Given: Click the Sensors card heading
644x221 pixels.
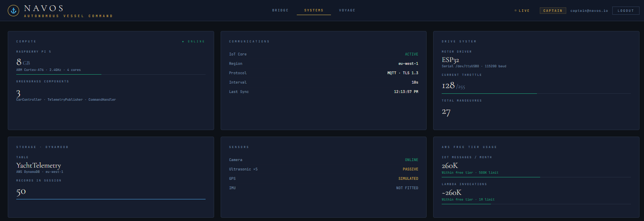Looking at the screenshot, I should click(239, 147).
